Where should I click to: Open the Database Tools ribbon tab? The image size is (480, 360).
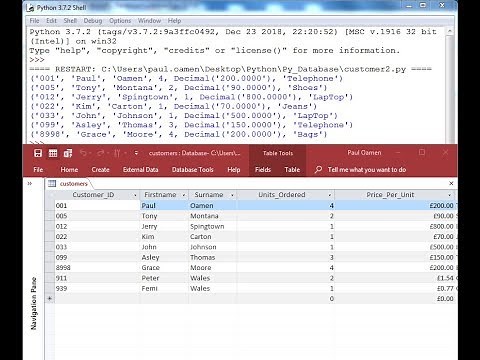pos(192,169)
